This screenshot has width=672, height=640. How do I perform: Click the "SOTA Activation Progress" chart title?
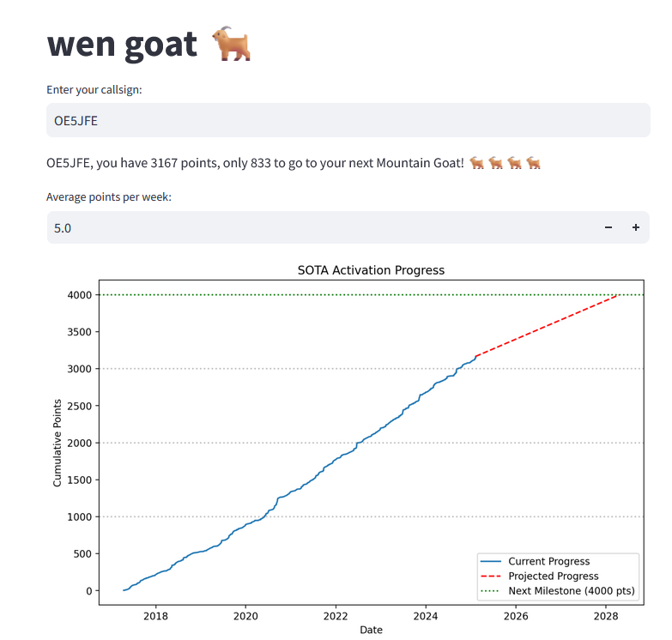[371, 270]
